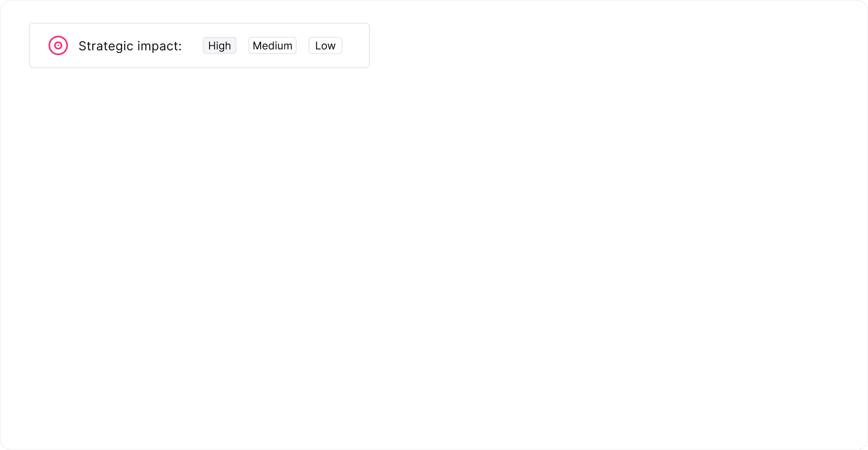
Task: Toggle the High rating pill
Action: (220, 45)
